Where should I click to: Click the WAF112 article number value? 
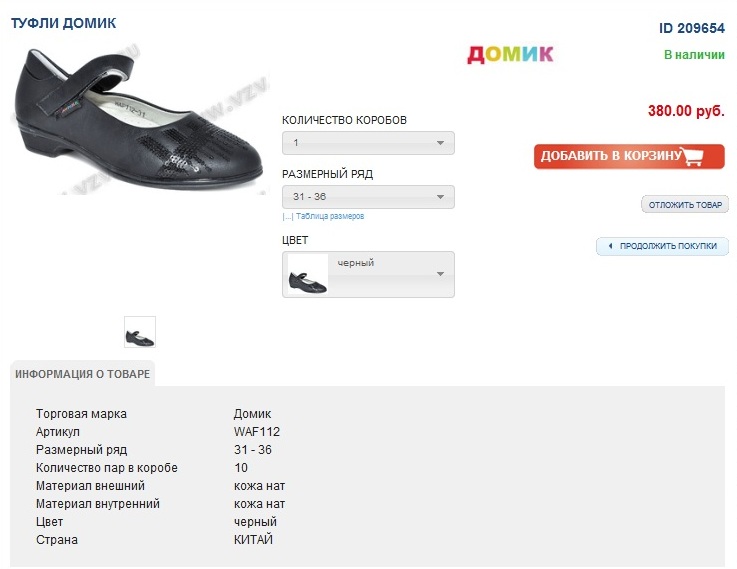(x=257, y=432)
